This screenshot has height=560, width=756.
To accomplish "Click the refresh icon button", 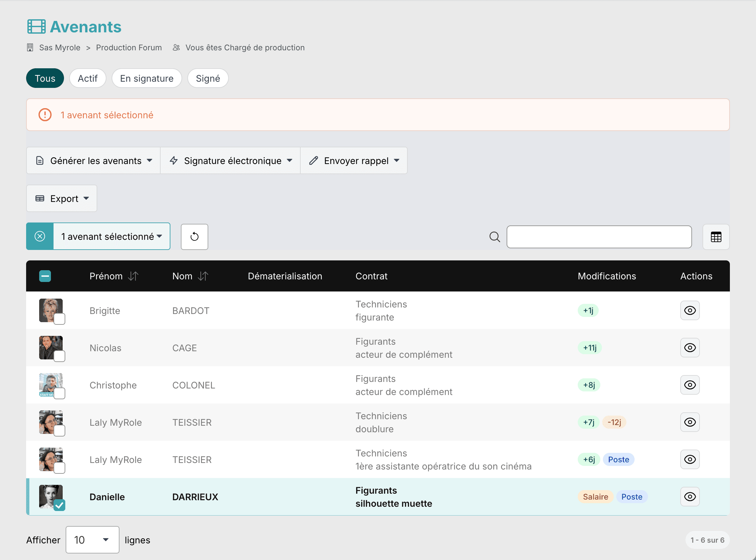I will (x=195, y=237).
